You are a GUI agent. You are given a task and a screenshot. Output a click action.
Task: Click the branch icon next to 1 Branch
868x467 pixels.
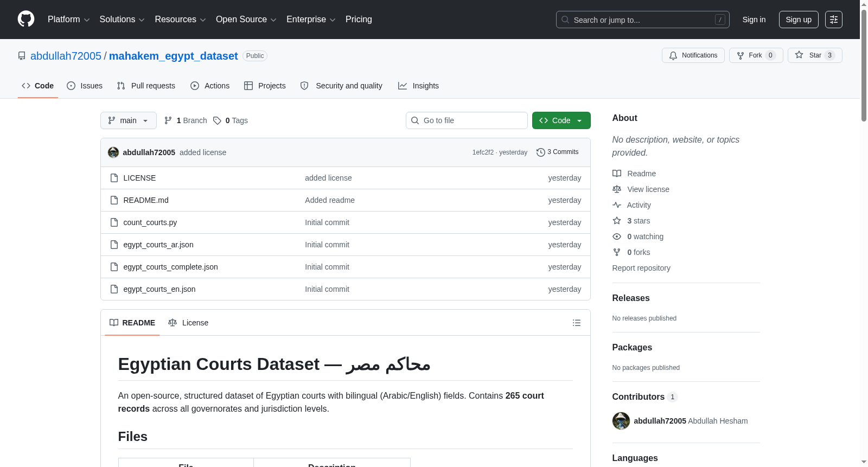tap(168, 120)
